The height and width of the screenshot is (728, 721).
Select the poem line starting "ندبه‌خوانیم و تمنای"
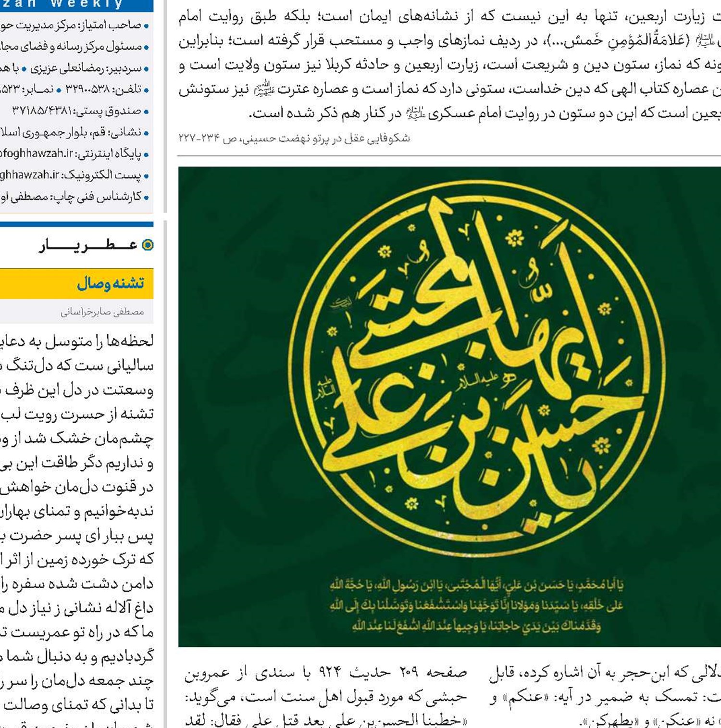(77, 512)
